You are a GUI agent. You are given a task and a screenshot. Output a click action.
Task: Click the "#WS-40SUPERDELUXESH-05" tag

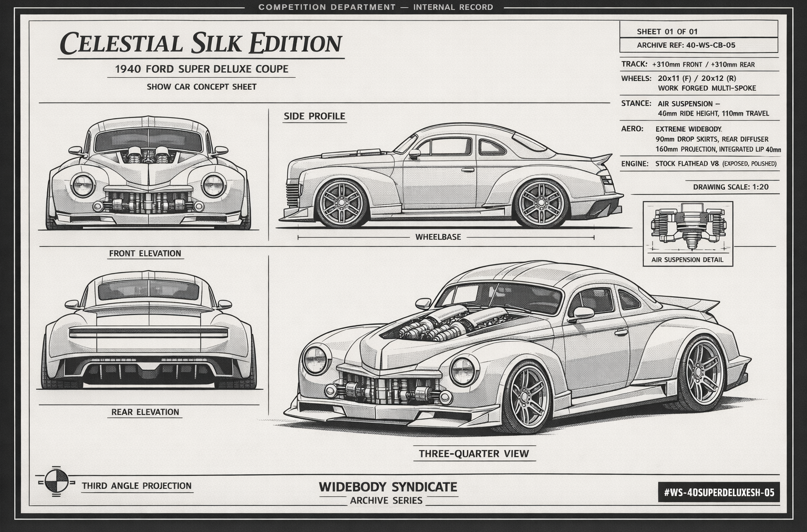pyautogui.click(x=719, y=493)
